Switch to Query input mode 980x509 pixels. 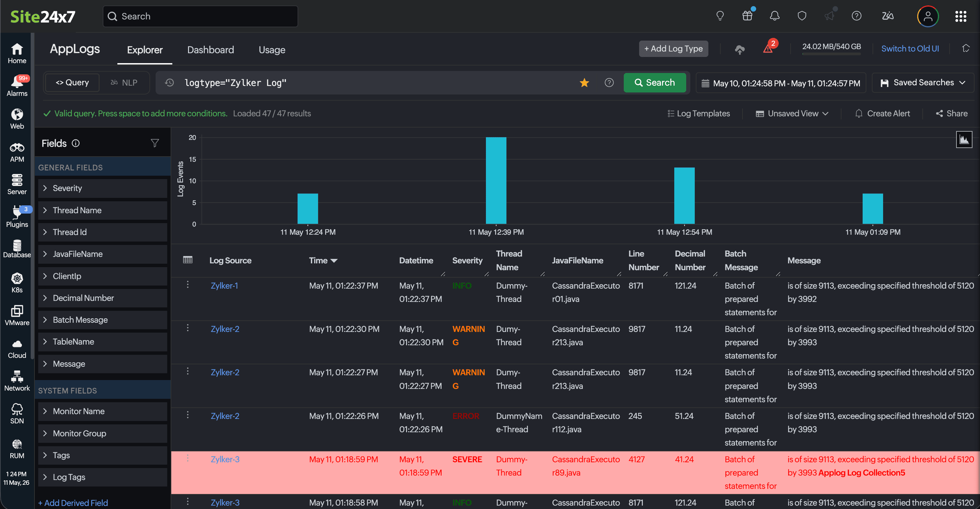pos(72,83)
